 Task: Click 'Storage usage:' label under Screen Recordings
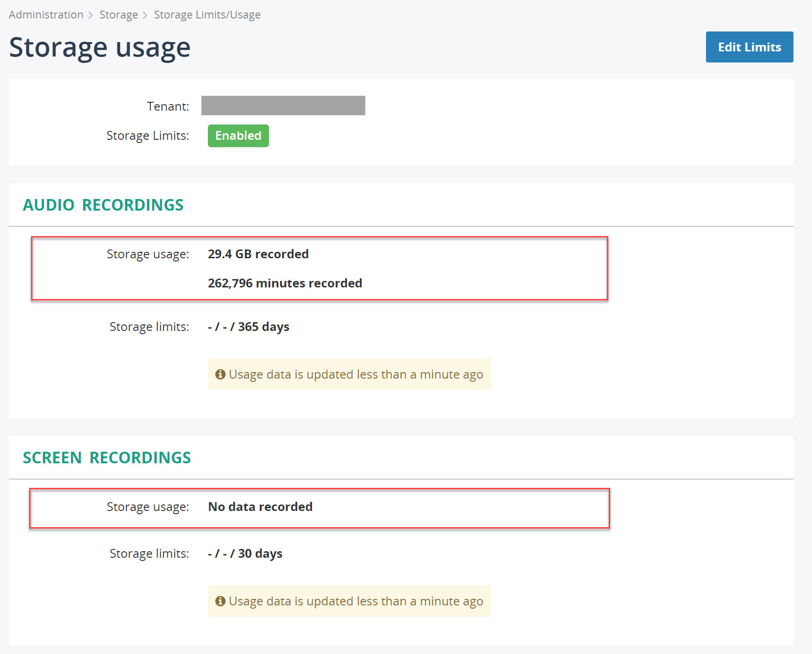click(x=148, y=507)
